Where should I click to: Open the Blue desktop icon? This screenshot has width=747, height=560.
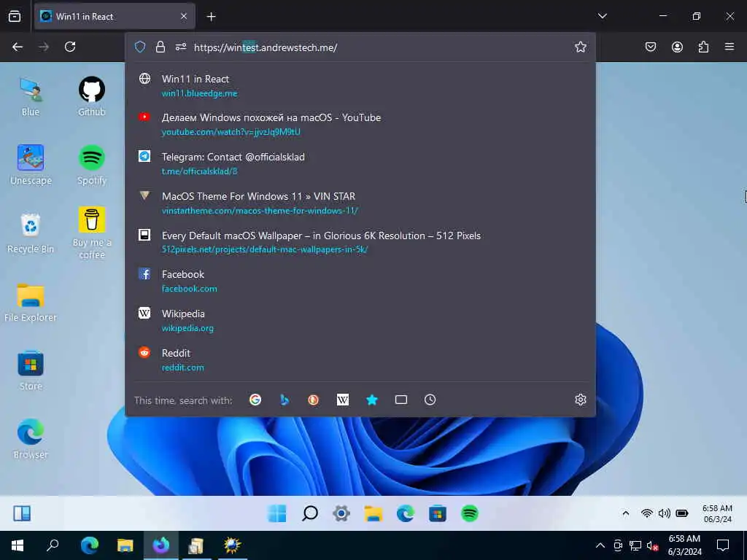pyautogui.click(x=31, y=97)
